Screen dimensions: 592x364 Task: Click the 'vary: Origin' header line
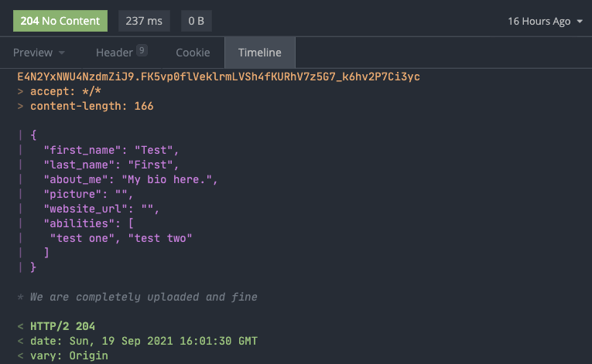(63, 355)
